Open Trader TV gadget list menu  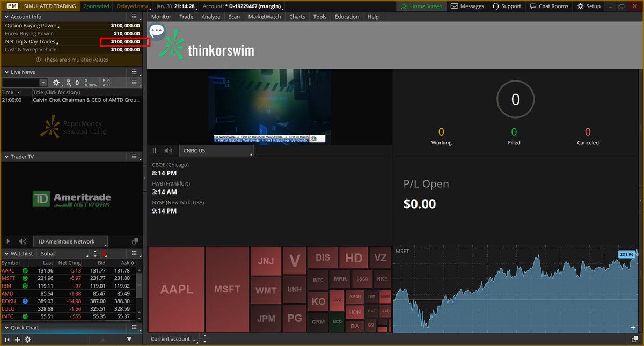(135, 157)
